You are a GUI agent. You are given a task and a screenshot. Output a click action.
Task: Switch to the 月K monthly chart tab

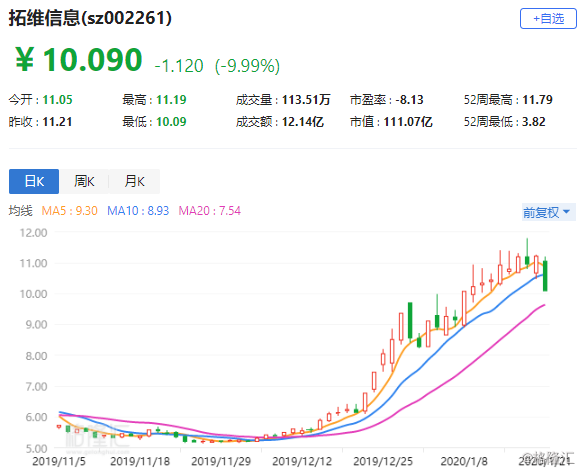(x=134, y=181)
